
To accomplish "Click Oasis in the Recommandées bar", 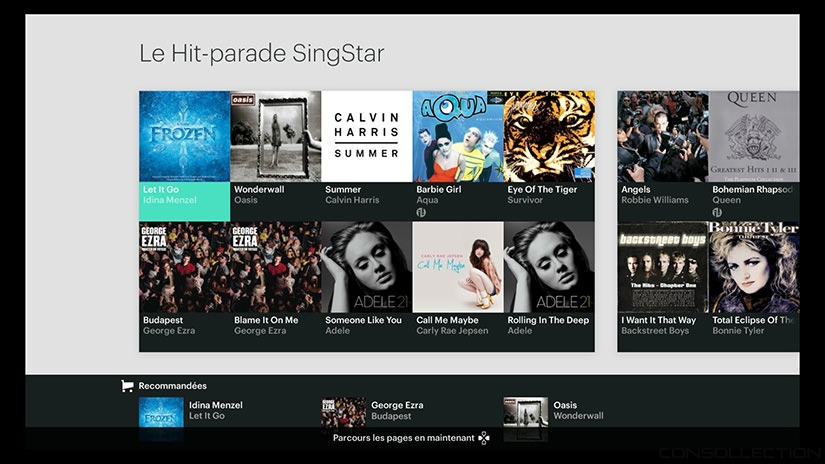I will [565, 405].
